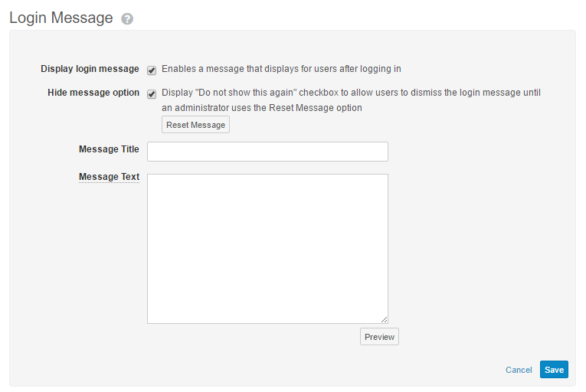Grab the Message Text resize handle

pos(384,319)
